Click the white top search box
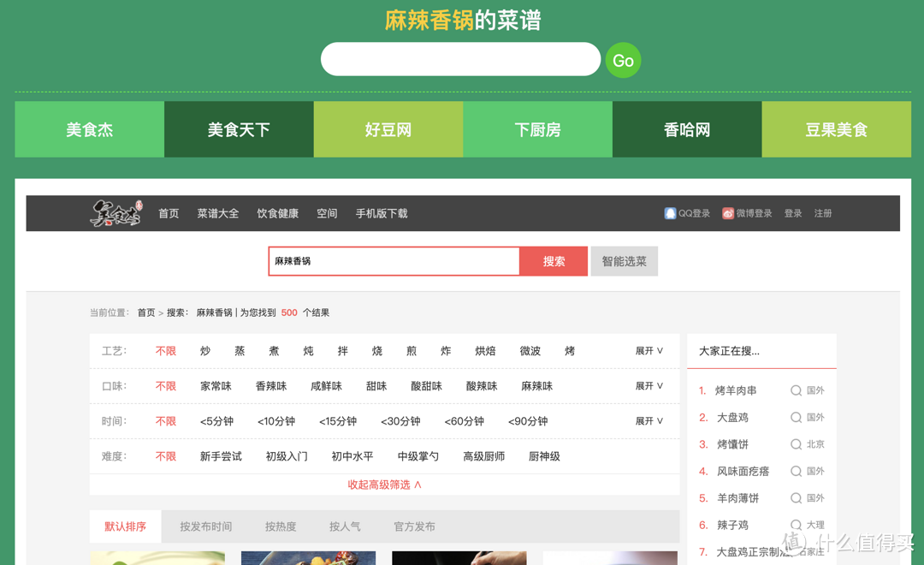This screenshot has height=565, width=924. click(460, 59)
